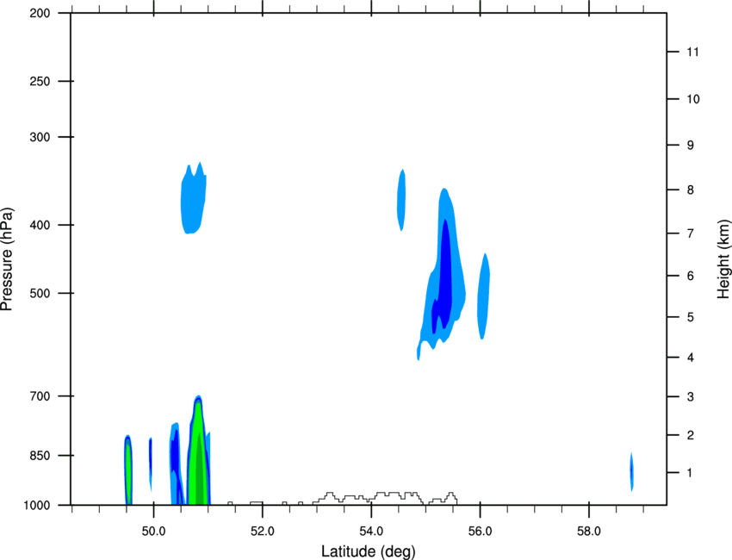Screen dimensions: 732x560
Task: Pick the 4 km height label
Action: 691,358
